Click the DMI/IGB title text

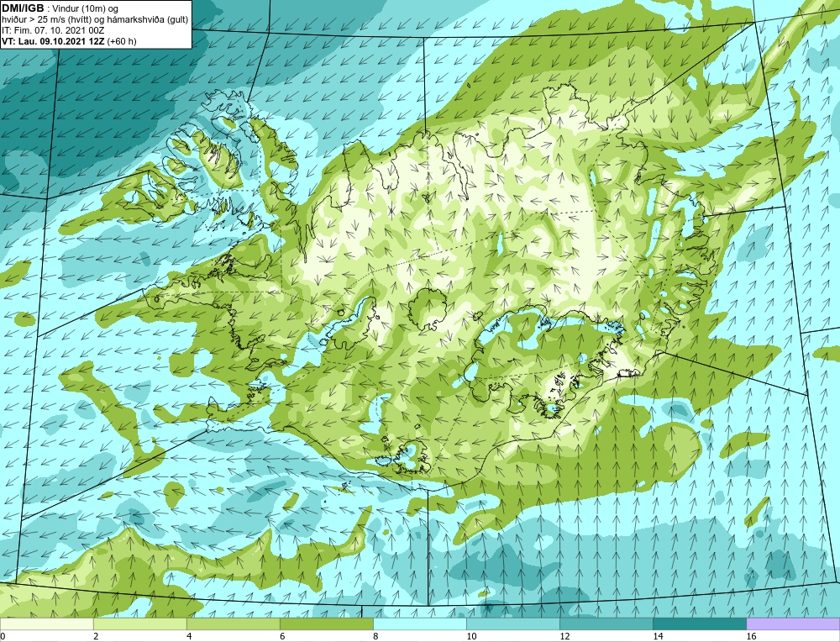[23, 8]
